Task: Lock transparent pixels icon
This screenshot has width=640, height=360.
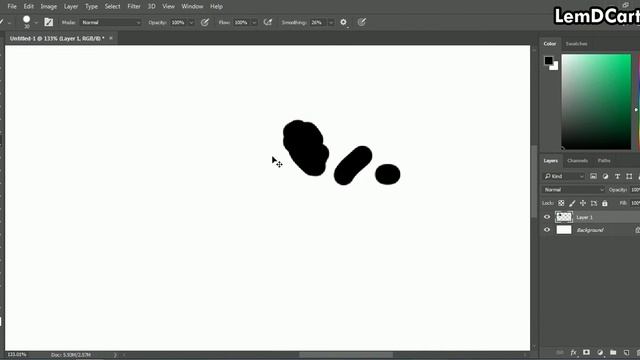Action: (x=561, y=203)
